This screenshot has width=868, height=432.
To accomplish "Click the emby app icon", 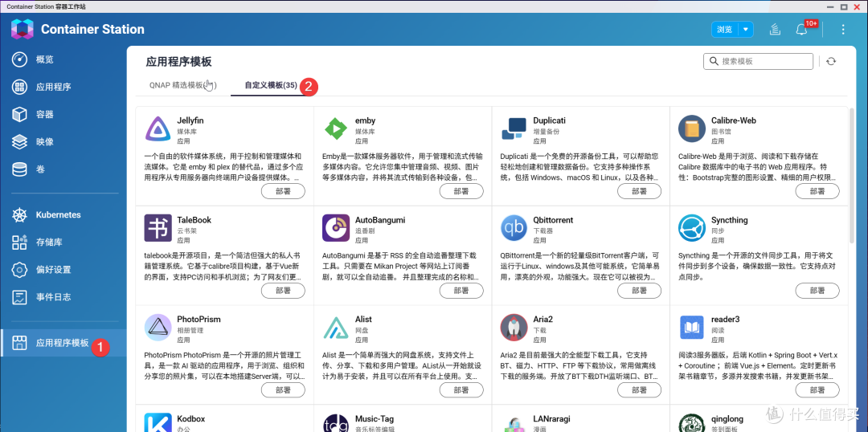I will point(336,129).
